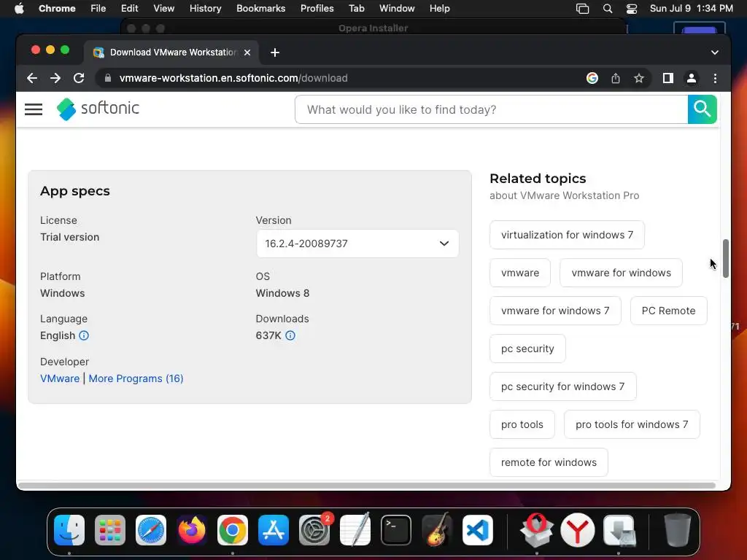Open the Trash in the dock
747x560 pixels.
(x=678, y=530)
